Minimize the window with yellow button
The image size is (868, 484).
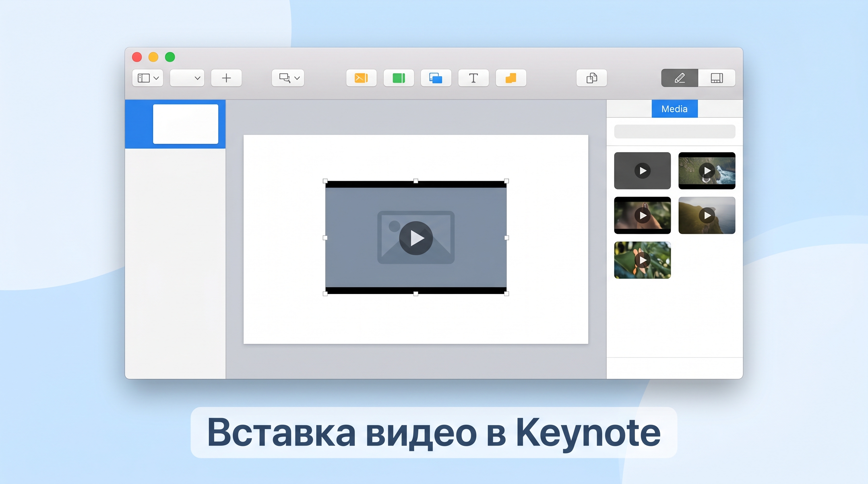tap(153, 57)
